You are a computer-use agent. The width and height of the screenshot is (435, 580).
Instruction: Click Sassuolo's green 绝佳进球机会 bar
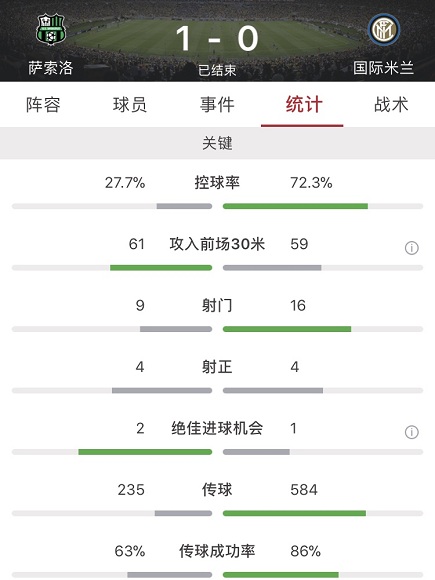[x=145, y=452]
